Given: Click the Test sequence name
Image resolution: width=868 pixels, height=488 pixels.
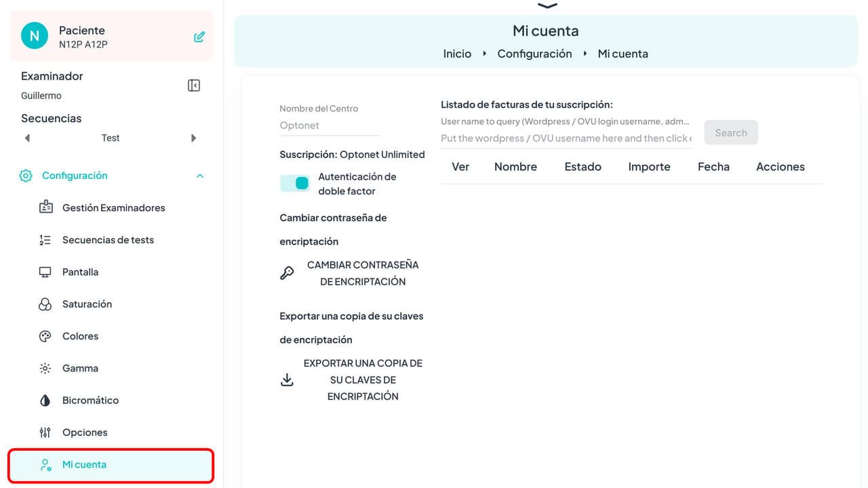Looking at the screenshot, I should click(x=111, y=138).
